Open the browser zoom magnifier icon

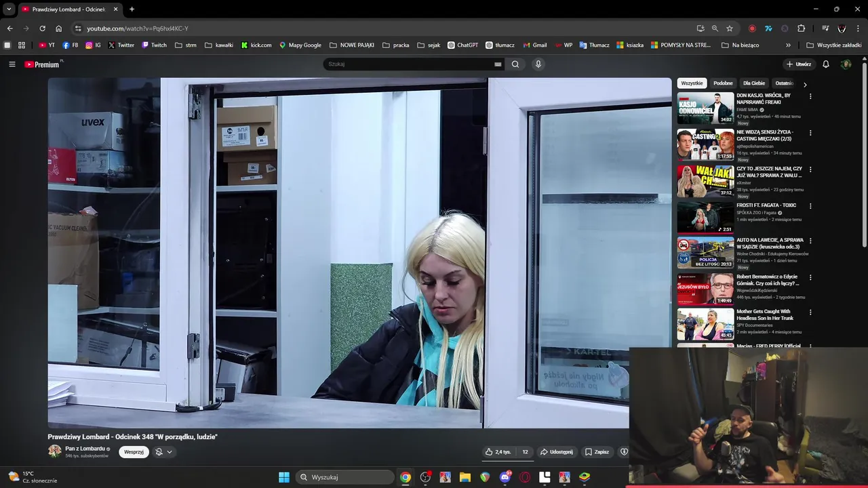click(x=715, y=28)
